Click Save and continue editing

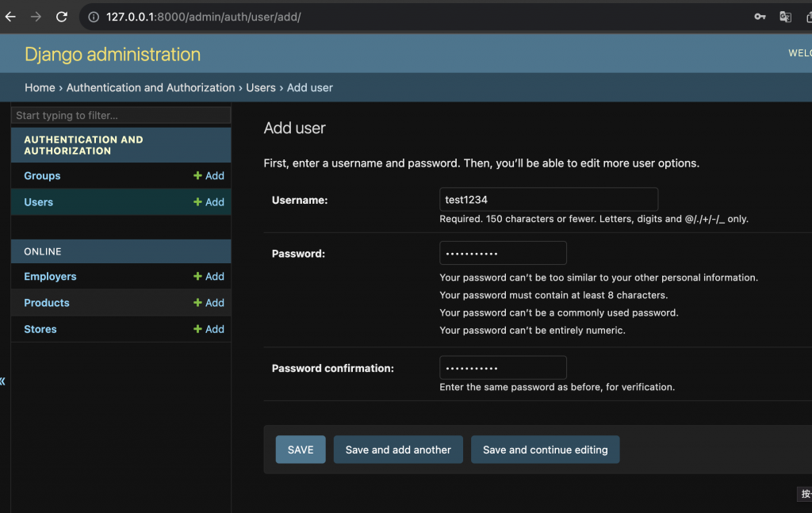click(x=546, y=450)
